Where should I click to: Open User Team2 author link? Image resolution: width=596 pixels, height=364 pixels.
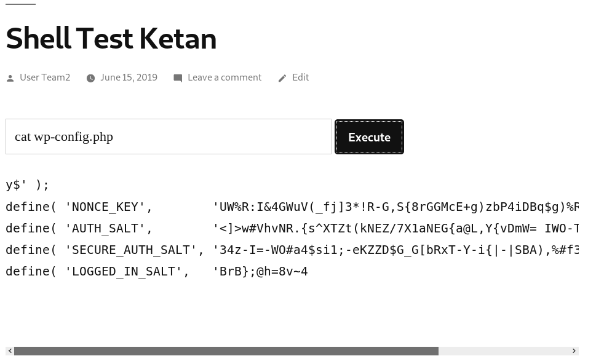pyautogui.click(x=45, y=77)
